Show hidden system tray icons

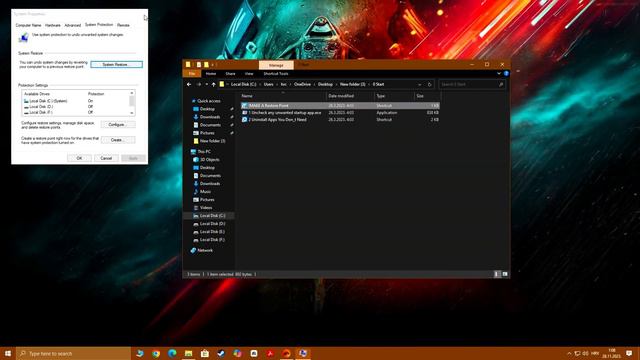click(569, 353)
